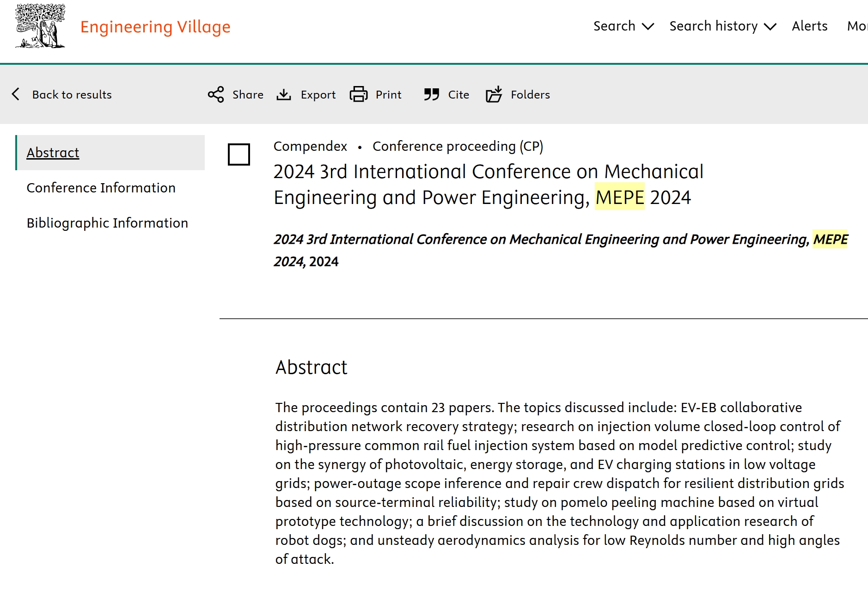Click the Cite quotation mark icon

coord(431,94)
